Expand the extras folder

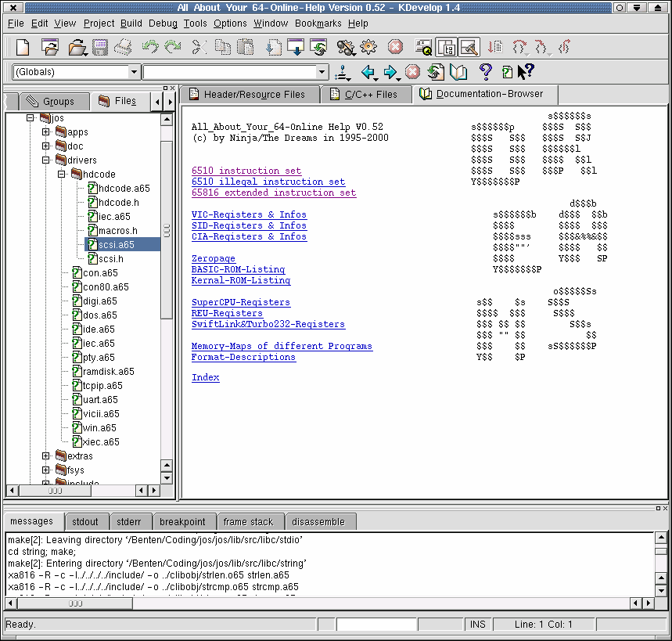tap(46, 456)
